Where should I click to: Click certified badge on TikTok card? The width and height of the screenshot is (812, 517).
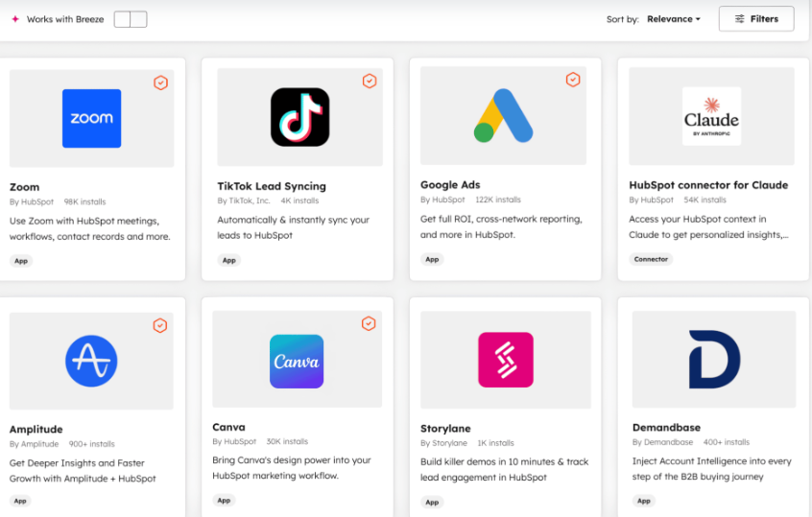tap(370, 81)
